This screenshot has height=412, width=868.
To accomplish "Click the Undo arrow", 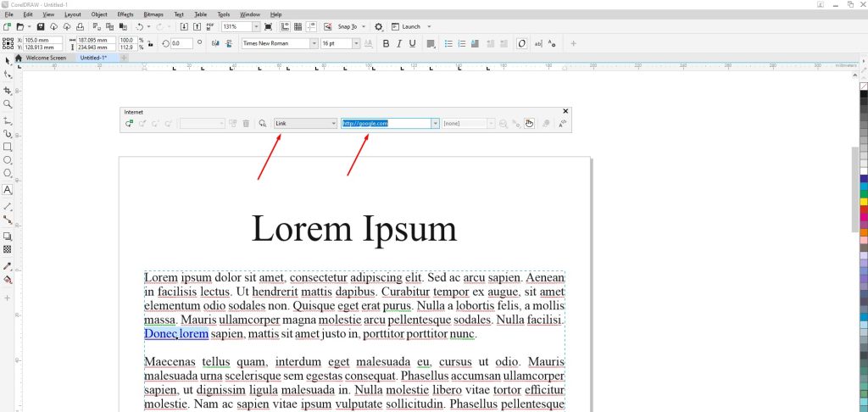I will coord(140,26).
